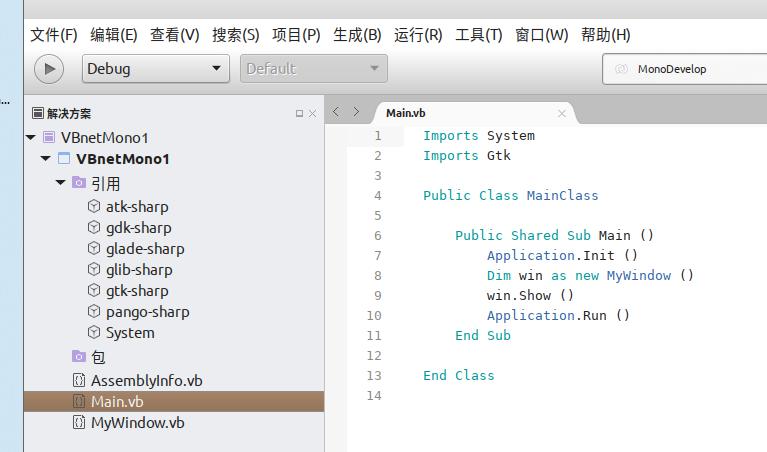Click the 解决方案 pad header icon
This screenshot has height=452, width=767.
point(38,113)
